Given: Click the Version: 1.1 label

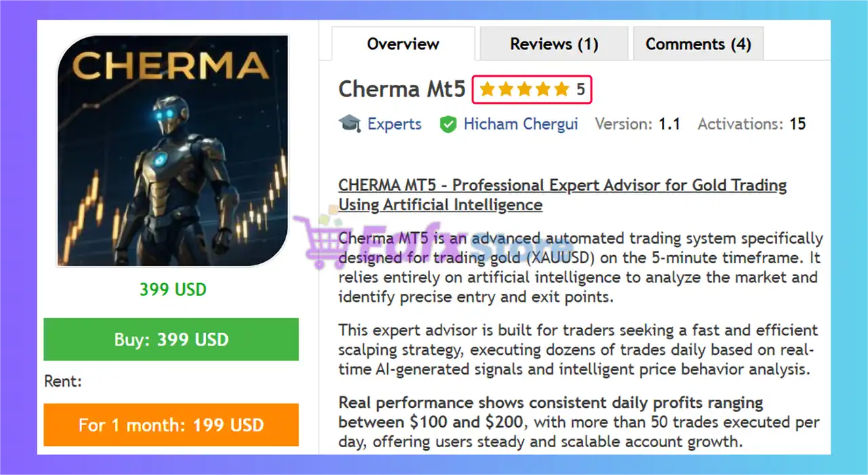Looking at the screenshot, I should click(x=637, y=124).
